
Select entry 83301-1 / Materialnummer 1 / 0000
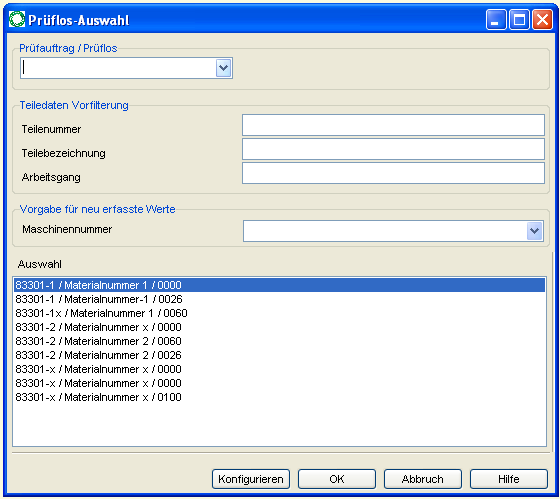click(280, 285)
